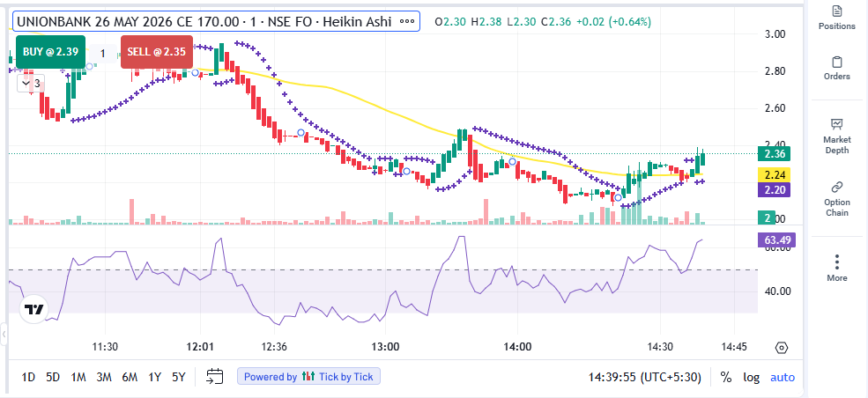Click the purple Parabolic SAR label 2.20

774,190
